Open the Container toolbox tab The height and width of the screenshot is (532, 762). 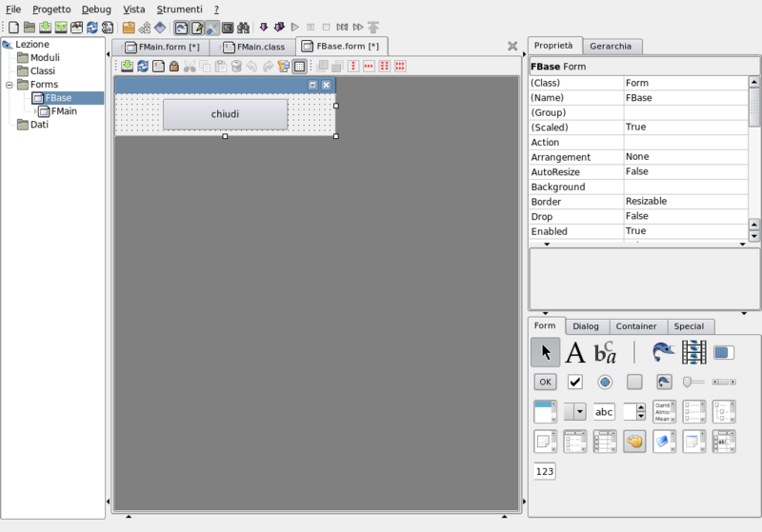coord(636,326)
